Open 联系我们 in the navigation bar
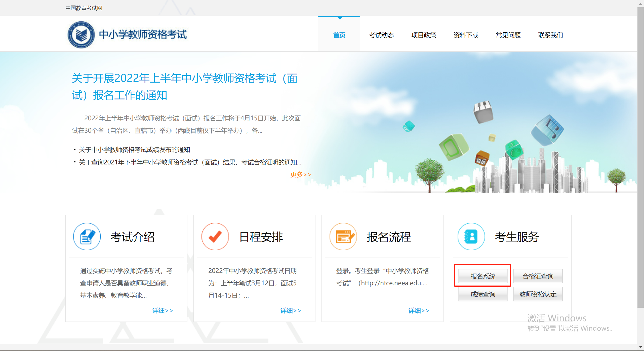Image resolution: width=644 pixels, height=351 pixels. 550,35
